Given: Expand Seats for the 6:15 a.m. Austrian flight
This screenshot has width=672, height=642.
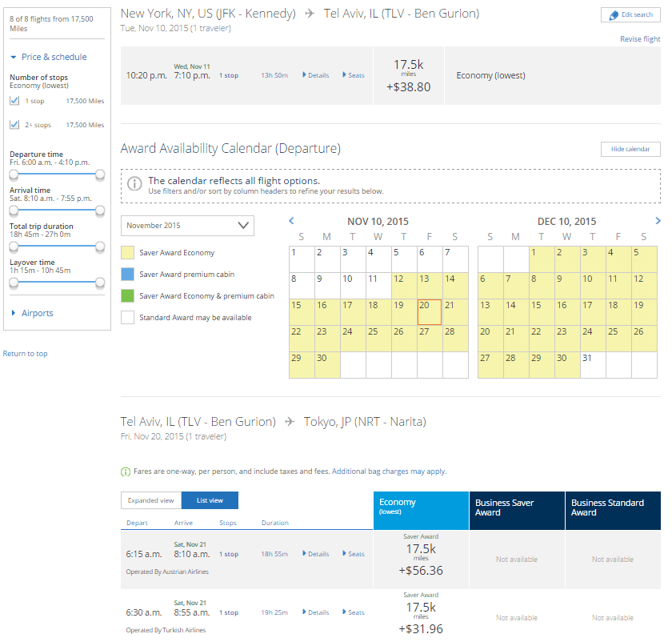Looking at the screenshot, I should pos(354,554).
